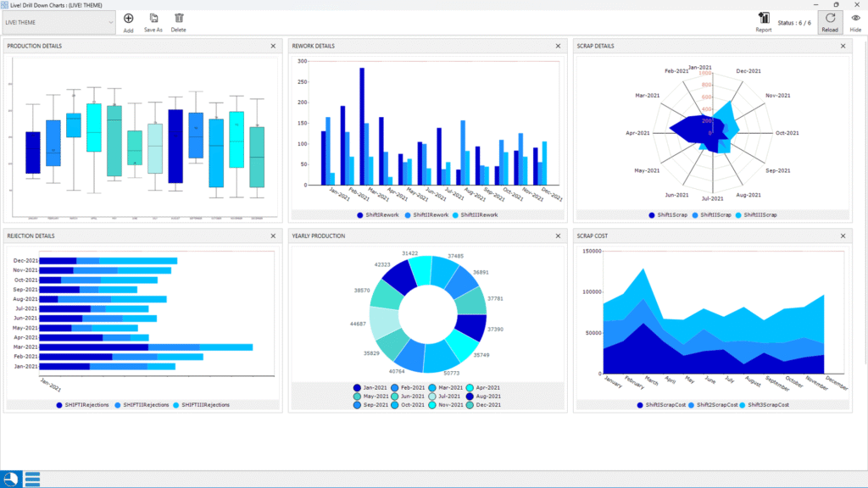Screen dimensions: 868x488
Task: Select the pie chart view icon in bottom bar
Action: [x=12, y=479]
